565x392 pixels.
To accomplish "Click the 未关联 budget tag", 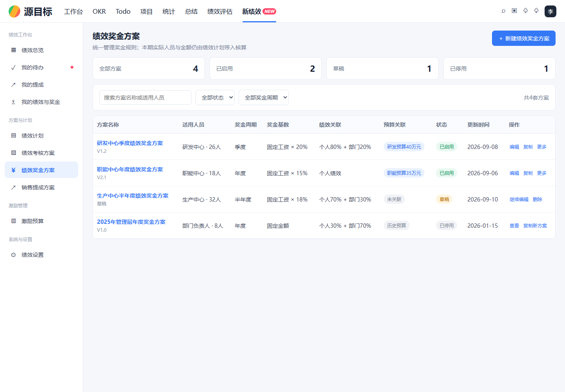I will 394,200.
